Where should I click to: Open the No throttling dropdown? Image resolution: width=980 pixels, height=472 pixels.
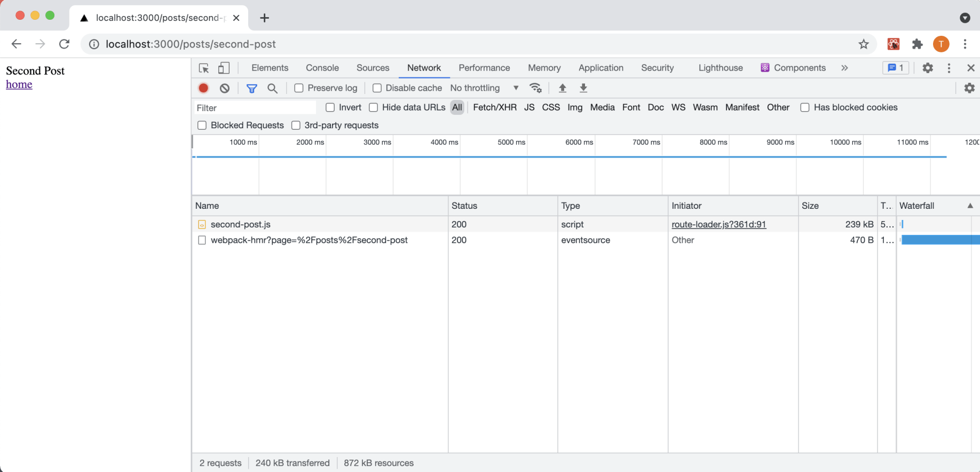click(484, 88)
